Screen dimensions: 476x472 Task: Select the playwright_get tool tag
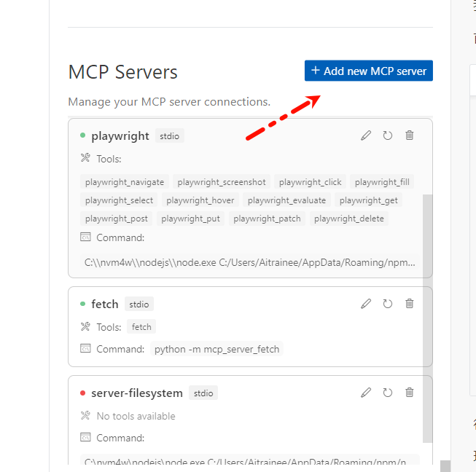click(368, 200)
